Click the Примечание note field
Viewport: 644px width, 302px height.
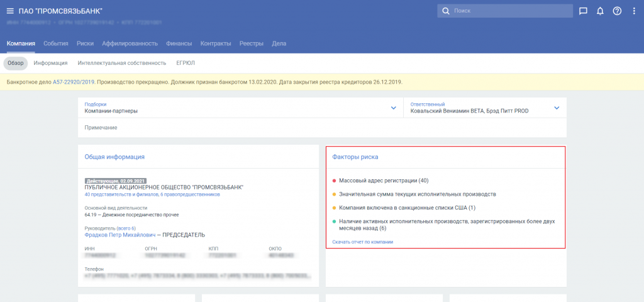pyautogui.click(x=323, y=128)
